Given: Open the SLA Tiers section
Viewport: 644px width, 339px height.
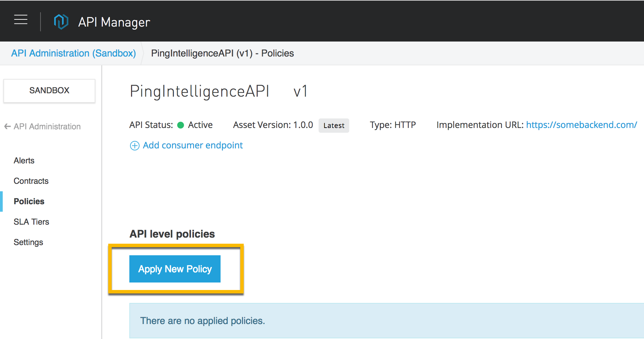Looking at the screenshot, I should click(31, 222).
